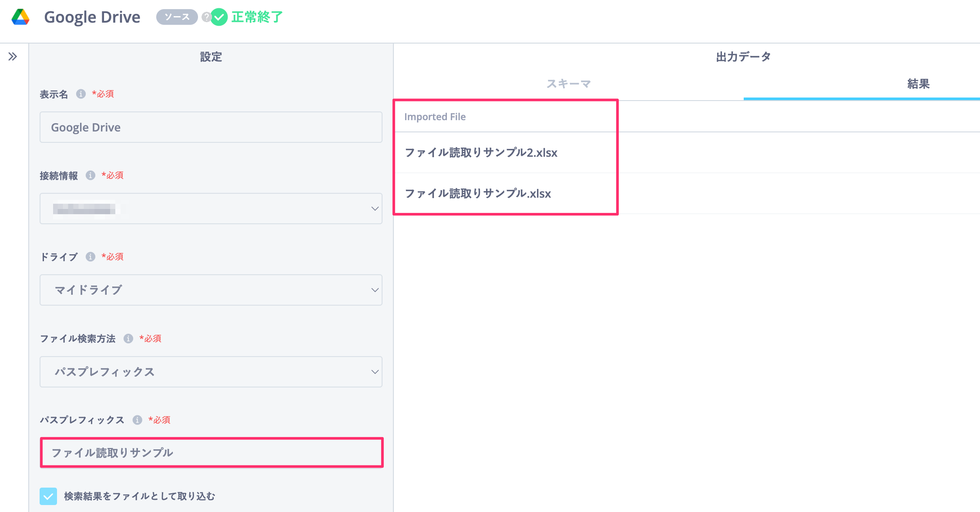Click the green 正常終了 check icon
This screenshot has width=980, height=512.
point(219,17)
